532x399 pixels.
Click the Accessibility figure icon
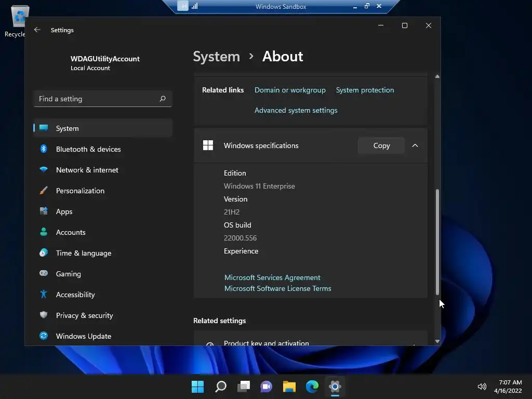tap(44, 294)
